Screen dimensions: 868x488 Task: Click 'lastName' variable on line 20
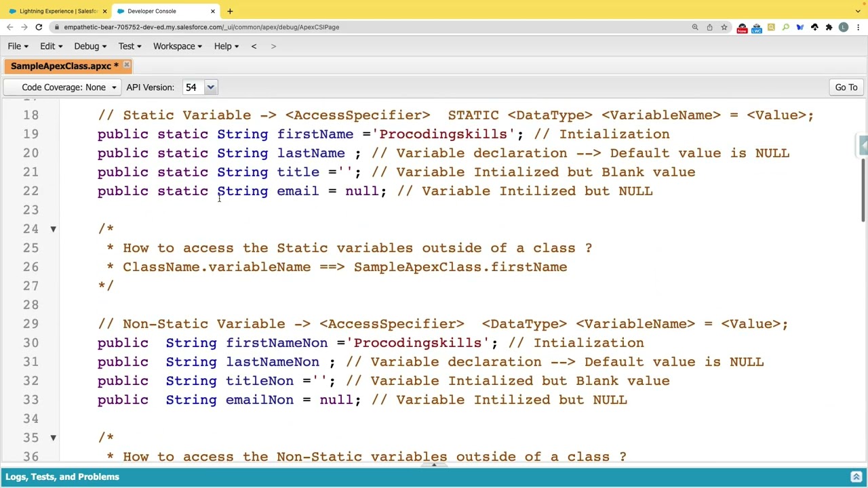pos(311,153)
